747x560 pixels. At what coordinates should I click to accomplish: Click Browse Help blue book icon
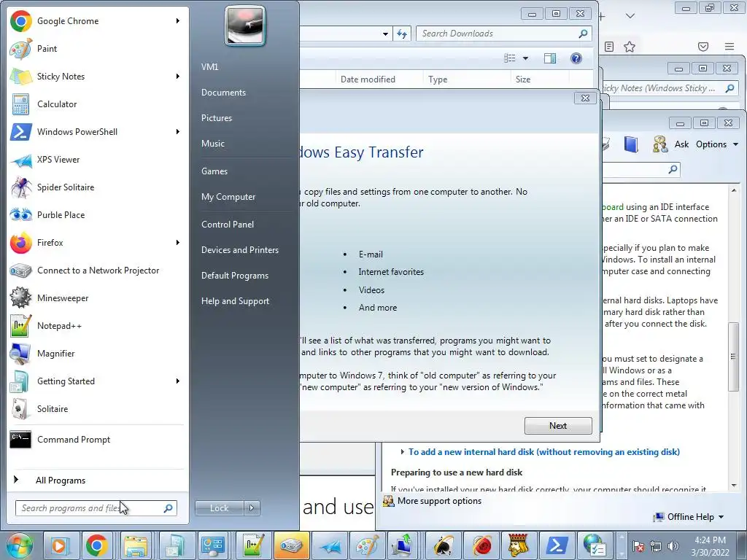pos(631,144)
